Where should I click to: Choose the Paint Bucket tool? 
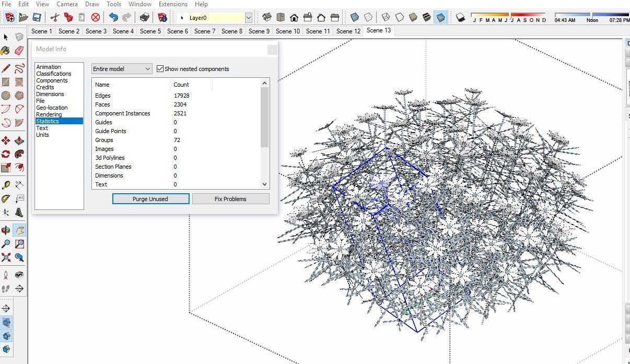click(6, 51)
